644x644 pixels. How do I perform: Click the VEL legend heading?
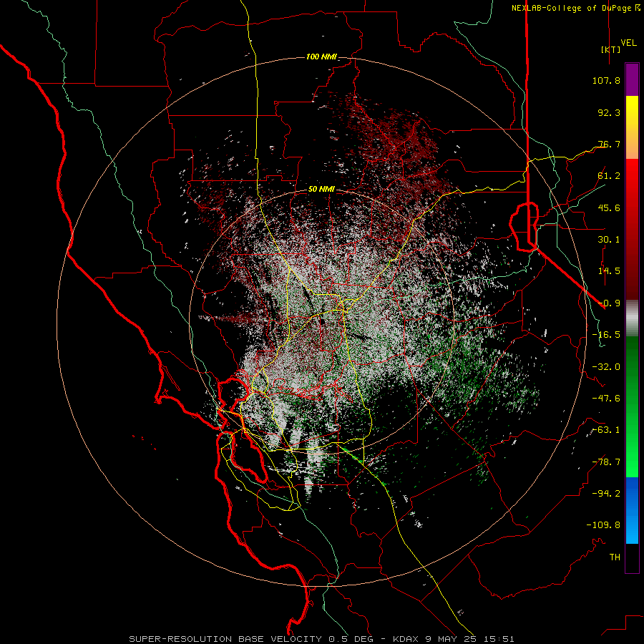pos(629,43)
